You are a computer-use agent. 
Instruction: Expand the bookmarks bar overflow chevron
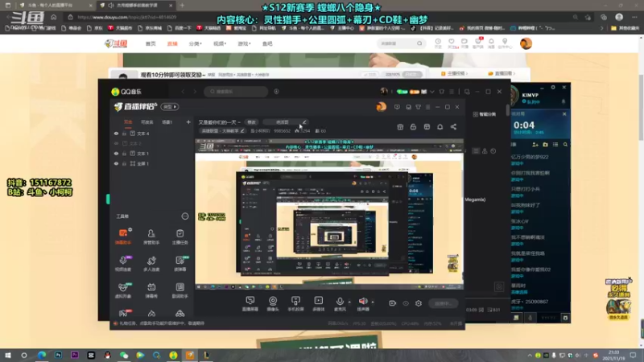601,28
